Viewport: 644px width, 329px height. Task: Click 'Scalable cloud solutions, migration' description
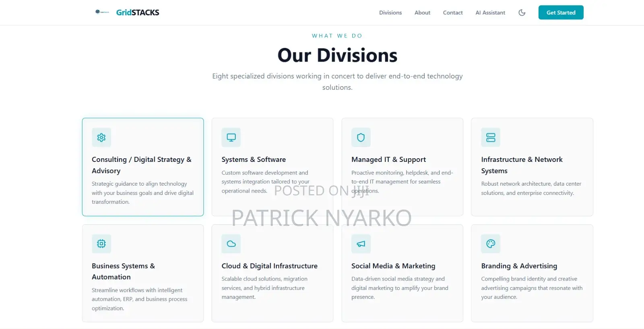click(264, 288)
